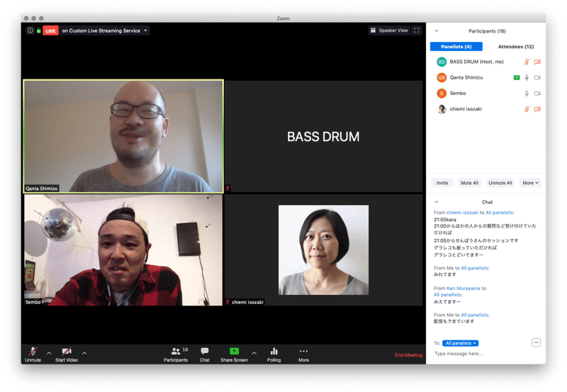Click Qanta Shimizu avatar icon

tap(442, 78)
